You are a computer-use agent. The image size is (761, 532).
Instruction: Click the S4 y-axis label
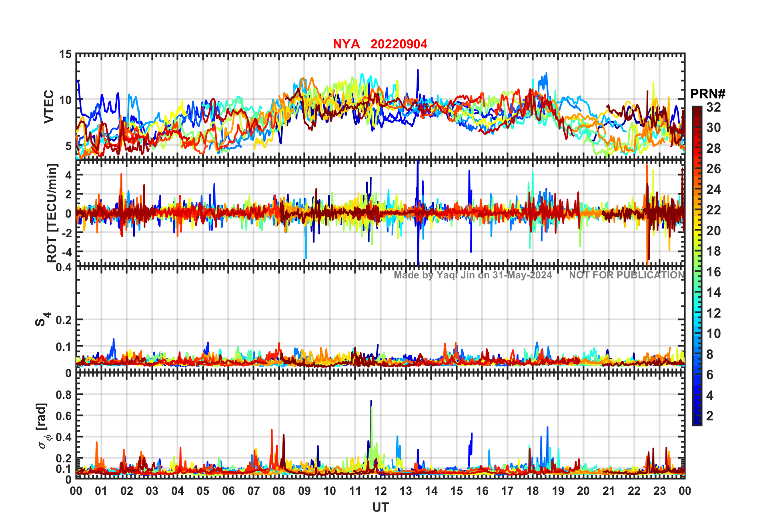point(42,320)
